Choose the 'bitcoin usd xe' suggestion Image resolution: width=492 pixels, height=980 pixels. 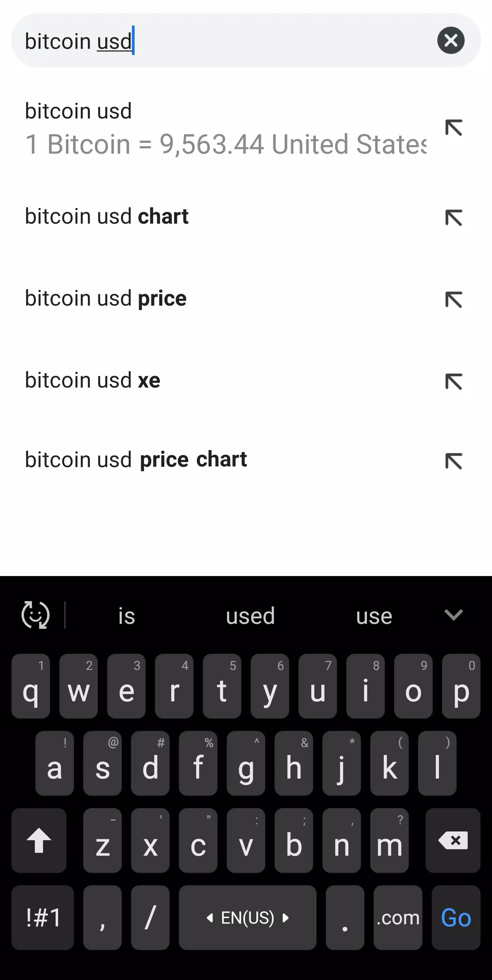click(x=93, y=380)
